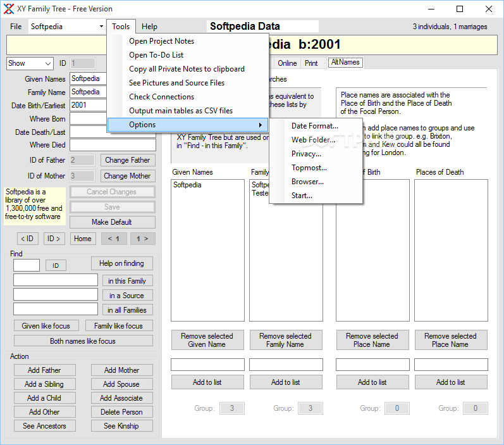The image size is (504, 445).
Task: Click Add Spouse button
Action: point(122,384)
